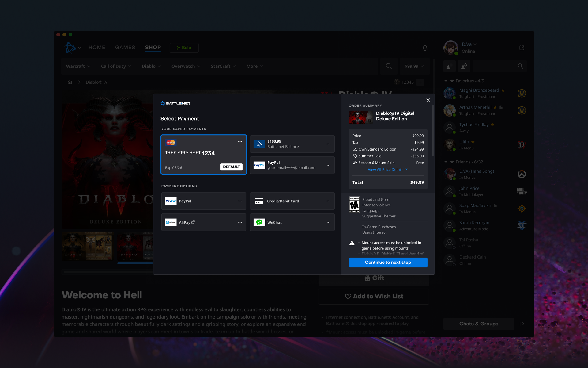The image size is (588, 368).
Task: Expand the Call of Duty dropdown
Action: pos(116,66)
